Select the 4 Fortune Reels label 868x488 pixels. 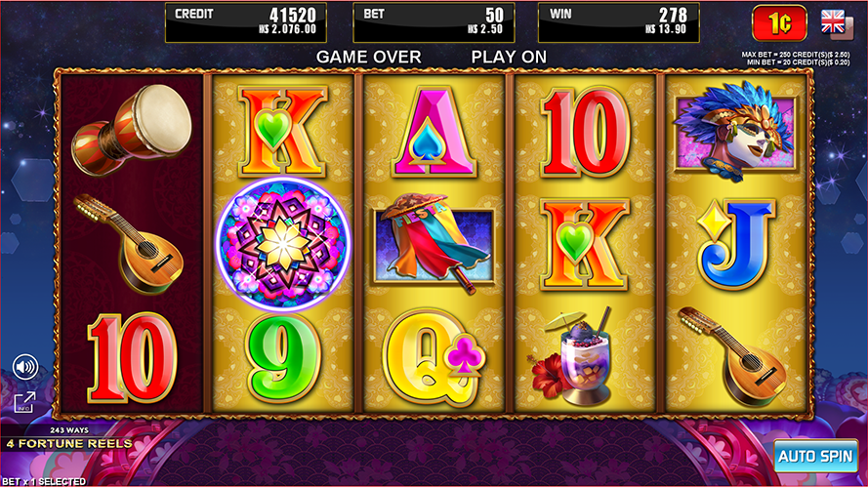coord(69,444)
